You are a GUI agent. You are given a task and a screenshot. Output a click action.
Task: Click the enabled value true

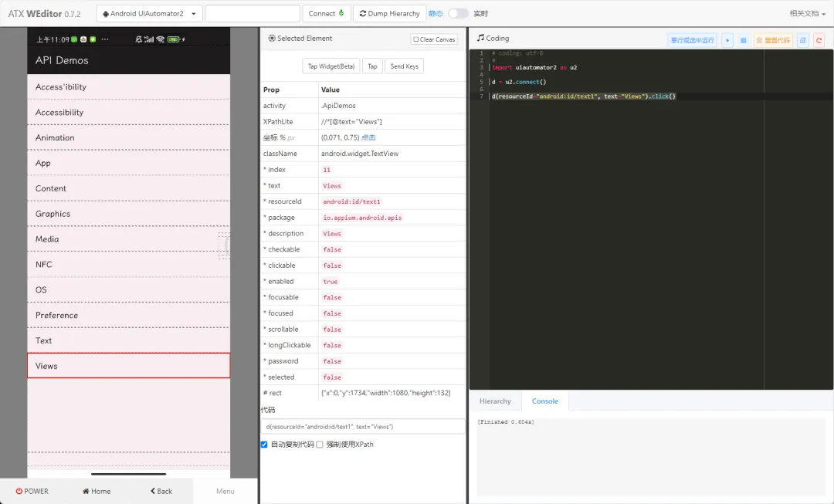tap(331, 281)
